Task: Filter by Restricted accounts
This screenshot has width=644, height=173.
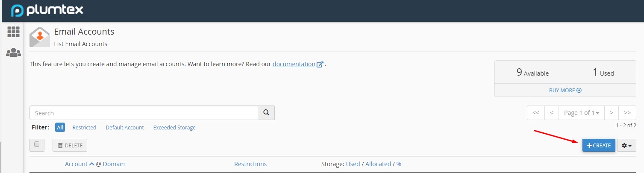Action: [x=84, y=127]
